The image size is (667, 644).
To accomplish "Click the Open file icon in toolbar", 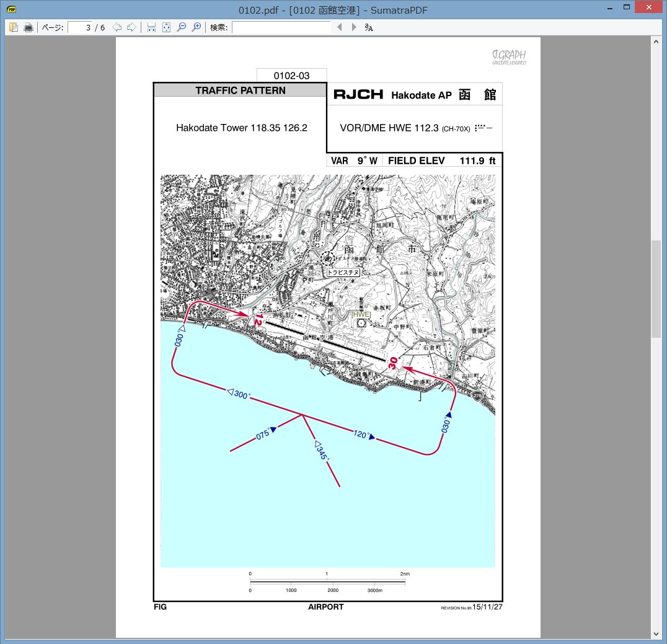I will [x=14, y=27].
